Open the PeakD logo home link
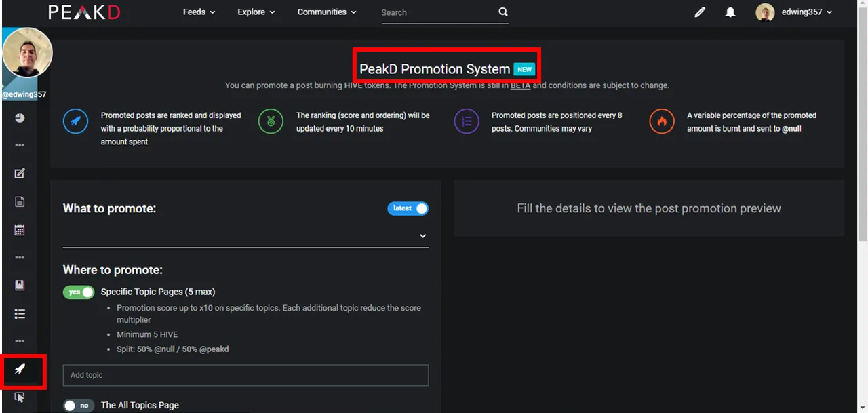The width and height of the screenshot is (868, 413). point(84,12)
